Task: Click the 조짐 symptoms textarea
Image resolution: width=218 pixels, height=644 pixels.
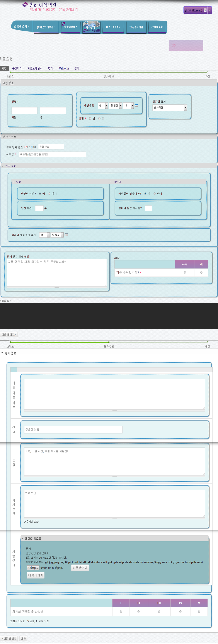Action: pyautogui.click(x=114, y=461)
